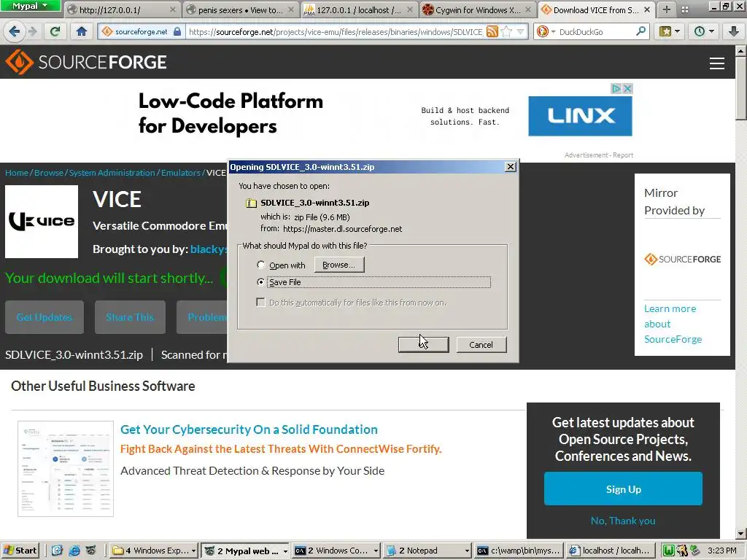747x560 pixels.
Task: Click the Windows Start button
Action: (20, 551)
